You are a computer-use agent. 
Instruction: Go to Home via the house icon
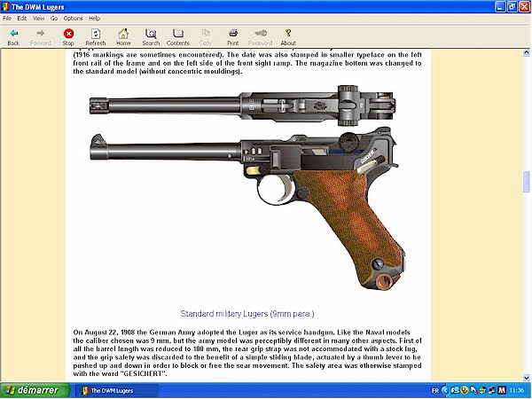coord(123,37)
